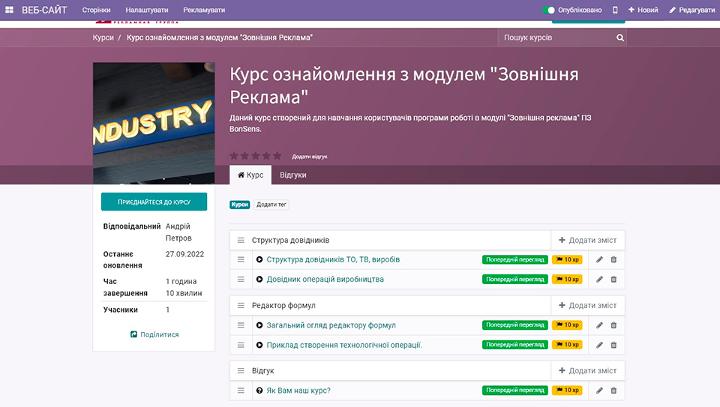Open the course INDUSTRY thumbnail image

point(154,123)
